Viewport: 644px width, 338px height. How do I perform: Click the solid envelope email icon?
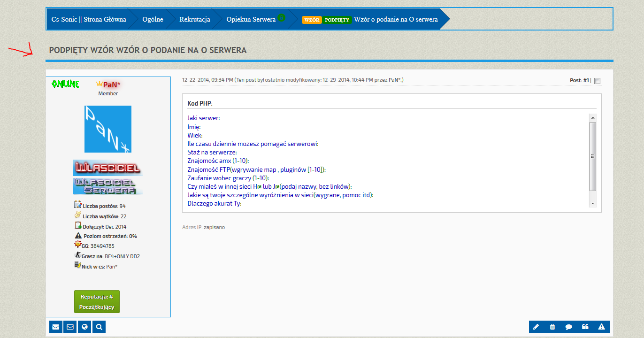(56, 327)
